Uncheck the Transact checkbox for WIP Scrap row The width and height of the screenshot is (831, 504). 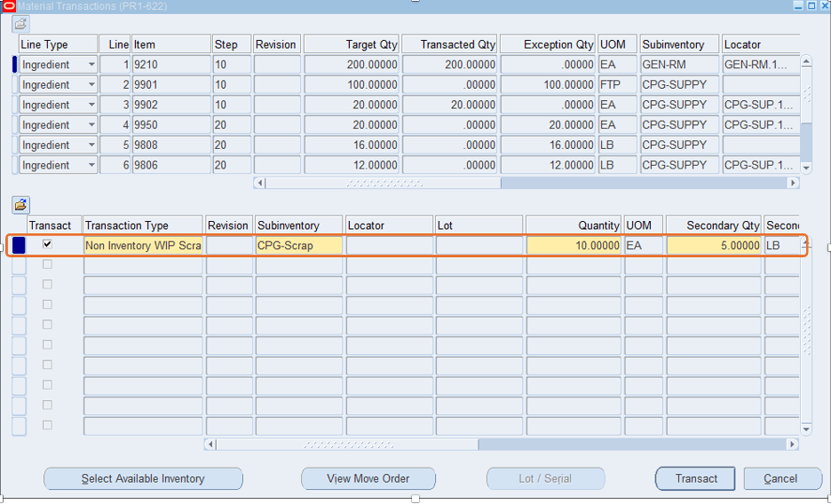coord(48,244)
